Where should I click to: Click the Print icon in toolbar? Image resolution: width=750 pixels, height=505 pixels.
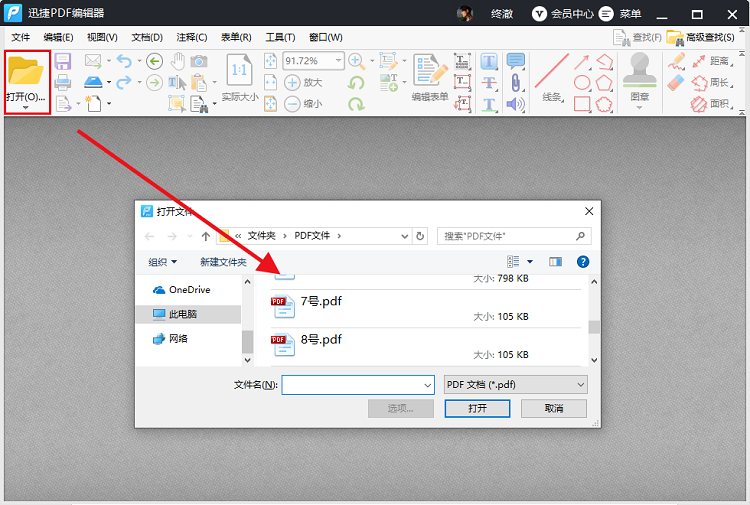coord(63,82)
